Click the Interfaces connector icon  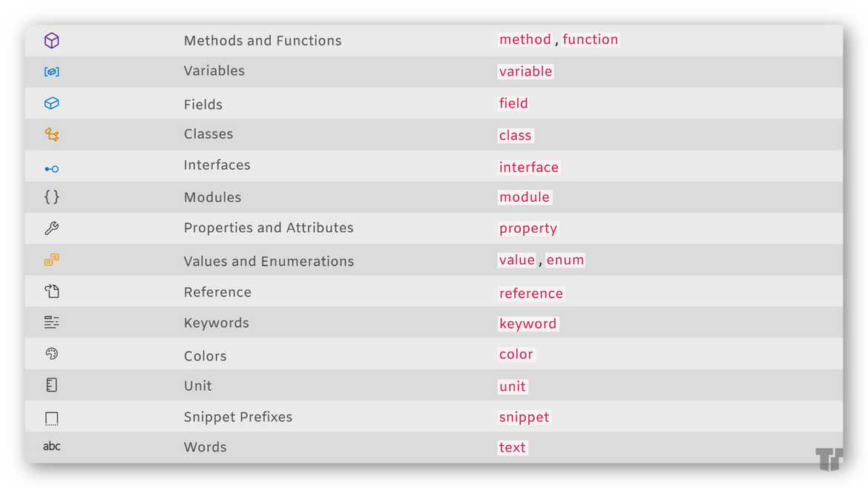coord(51,169)
